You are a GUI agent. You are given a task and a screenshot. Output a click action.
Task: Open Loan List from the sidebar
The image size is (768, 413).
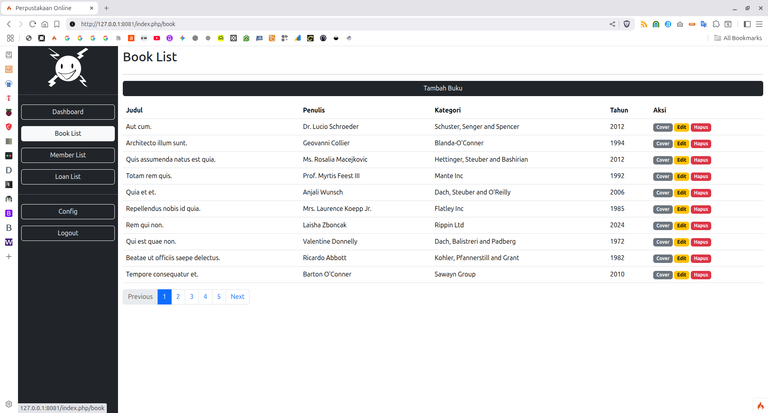(x=68, y=176)
